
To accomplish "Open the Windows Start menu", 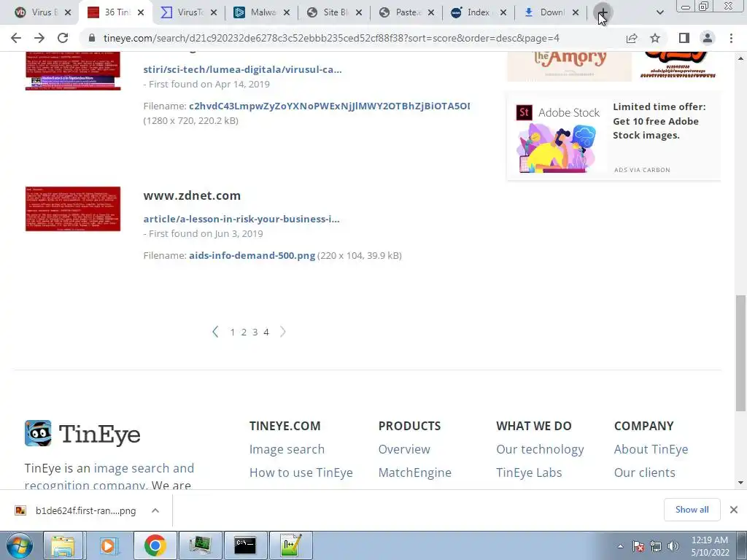I will [x=19, y=545].
